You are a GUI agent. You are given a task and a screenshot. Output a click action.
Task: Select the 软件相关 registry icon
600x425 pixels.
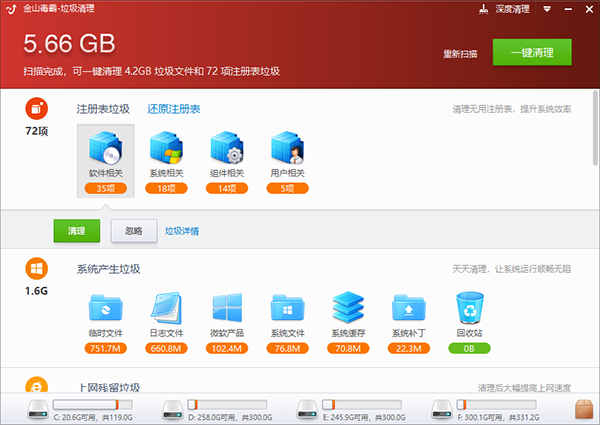106,147
